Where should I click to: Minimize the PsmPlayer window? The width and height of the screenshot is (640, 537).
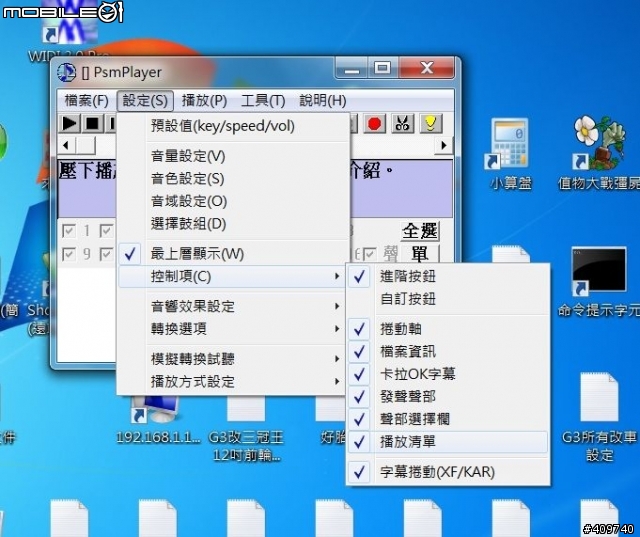click(352, 68)
